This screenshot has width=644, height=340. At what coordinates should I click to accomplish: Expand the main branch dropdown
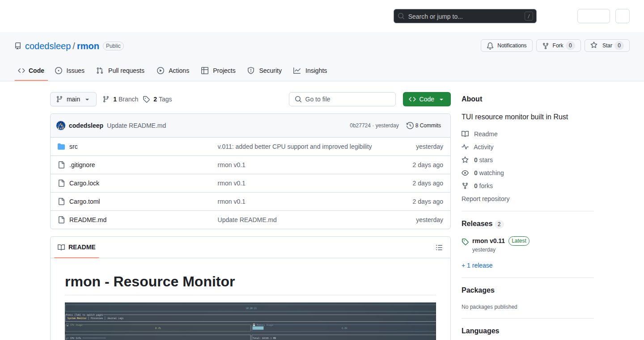click(73, 99)
